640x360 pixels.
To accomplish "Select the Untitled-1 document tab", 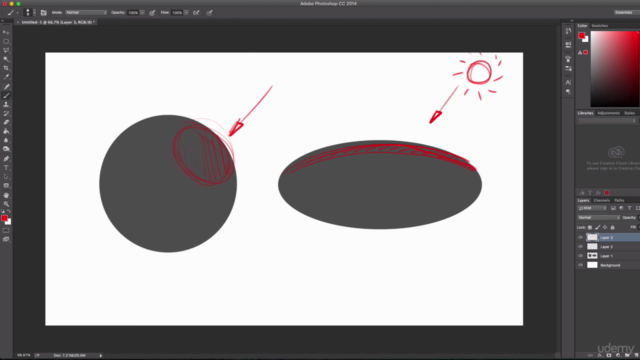I will [x=56, y=22].
